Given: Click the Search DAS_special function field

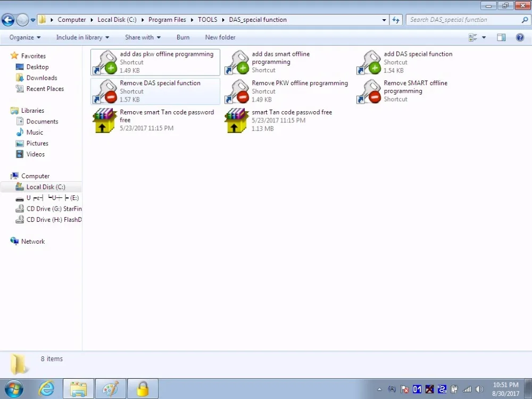Looking at the screenshot, I should tap(464, 20).
